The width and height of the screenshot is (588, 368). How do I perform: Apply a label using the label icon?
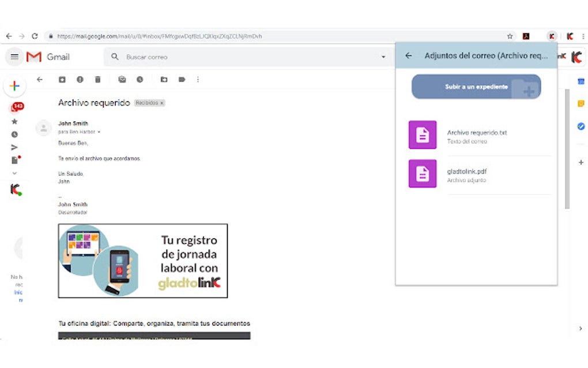(182, 80)
